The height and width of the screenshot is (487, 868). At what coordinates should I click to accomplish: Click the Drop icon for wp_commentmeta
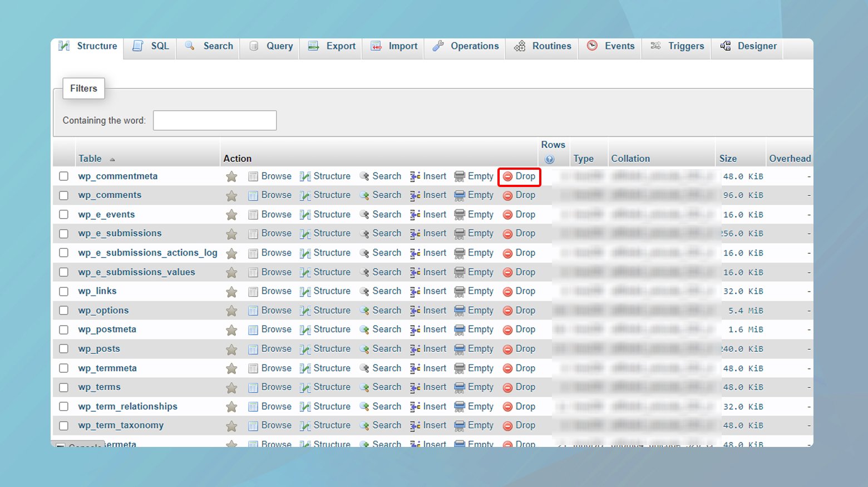pyautogui.click(x=507, y=176)
